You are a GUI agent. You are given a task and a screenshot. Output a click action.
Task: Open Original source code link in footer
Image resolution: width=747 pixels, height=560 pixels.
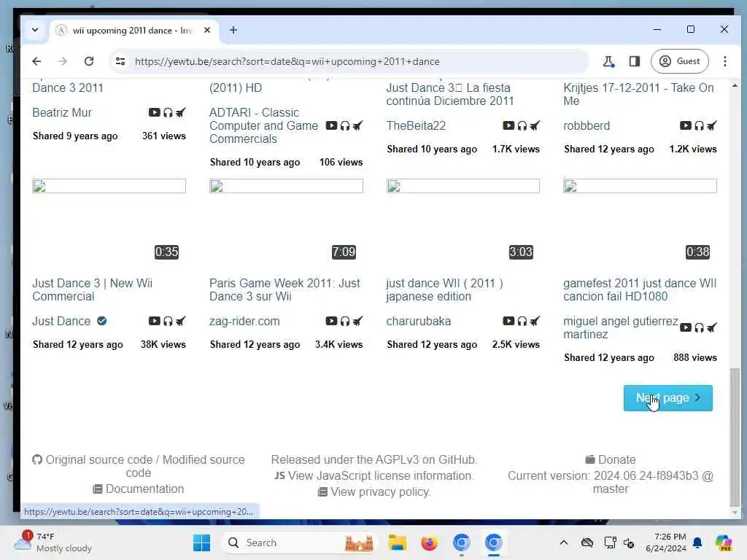tap(98, 459)
